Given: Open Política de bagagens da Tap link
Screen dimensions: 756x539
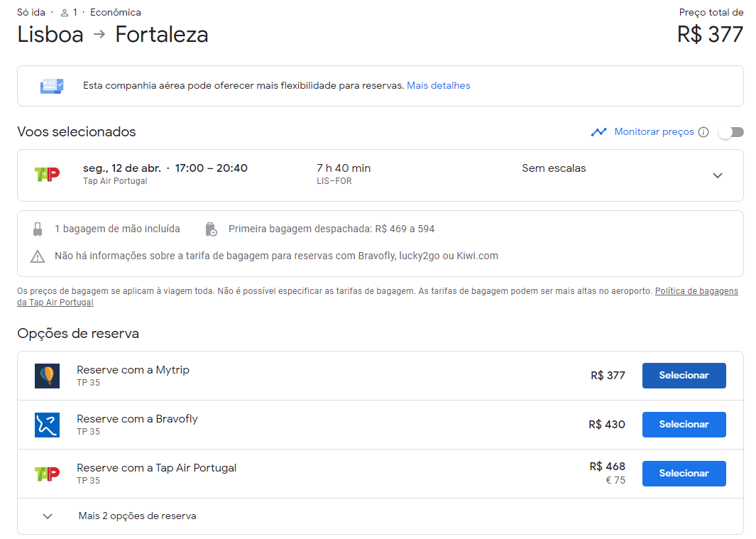Looking at the screenshot, I should [x=696, y=291].
